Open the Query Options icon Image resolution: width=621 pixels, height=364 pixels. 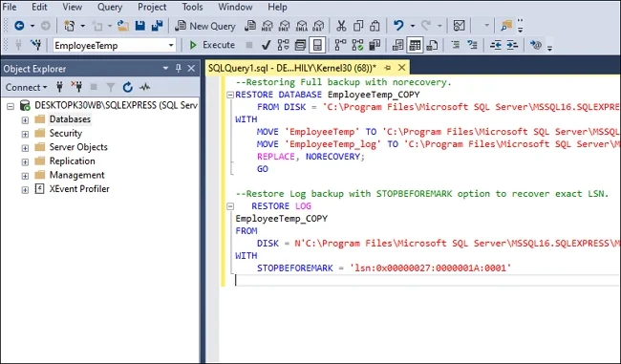[x=300, y=45]
